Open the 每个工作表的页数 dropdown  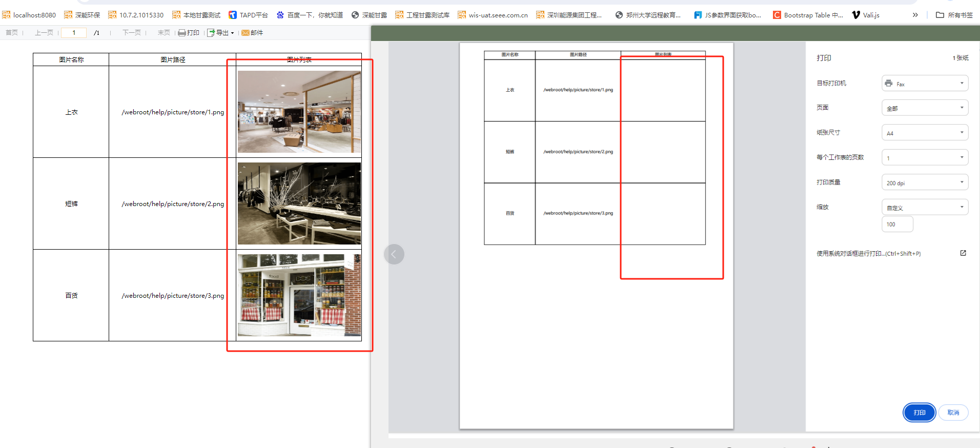pos(925,157)
